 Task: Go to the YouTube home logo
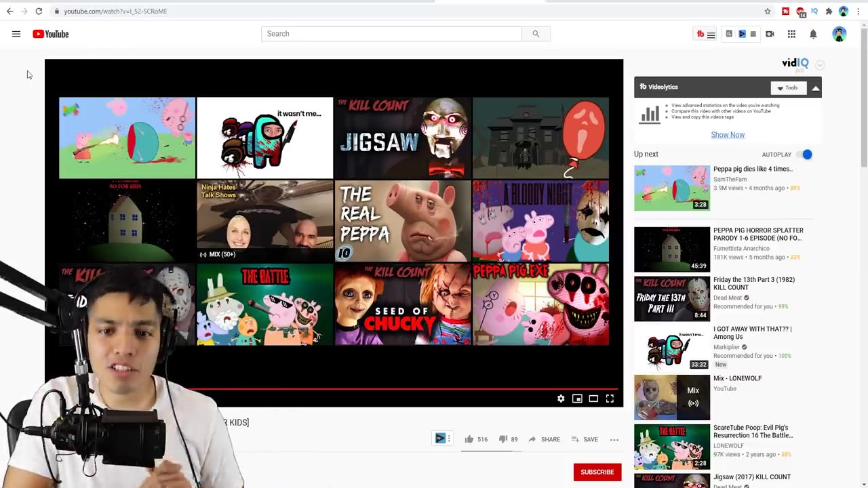coord(51,34)
